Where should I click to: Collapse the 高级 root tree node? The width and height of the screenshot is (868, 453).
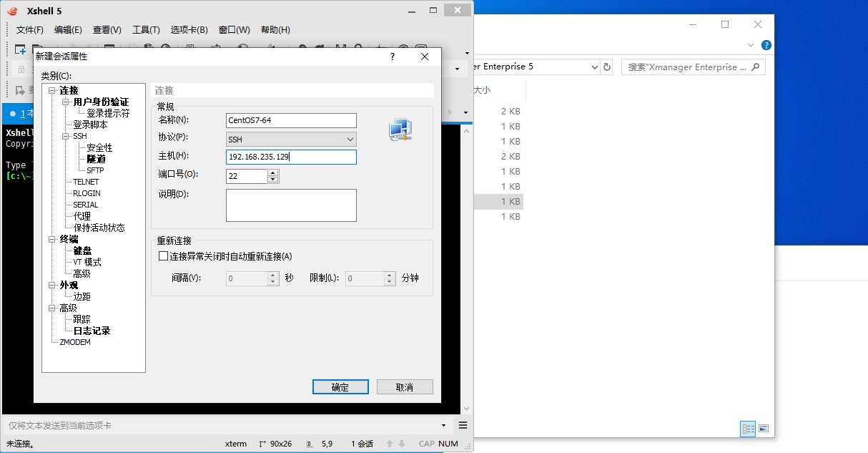[52, 308]
